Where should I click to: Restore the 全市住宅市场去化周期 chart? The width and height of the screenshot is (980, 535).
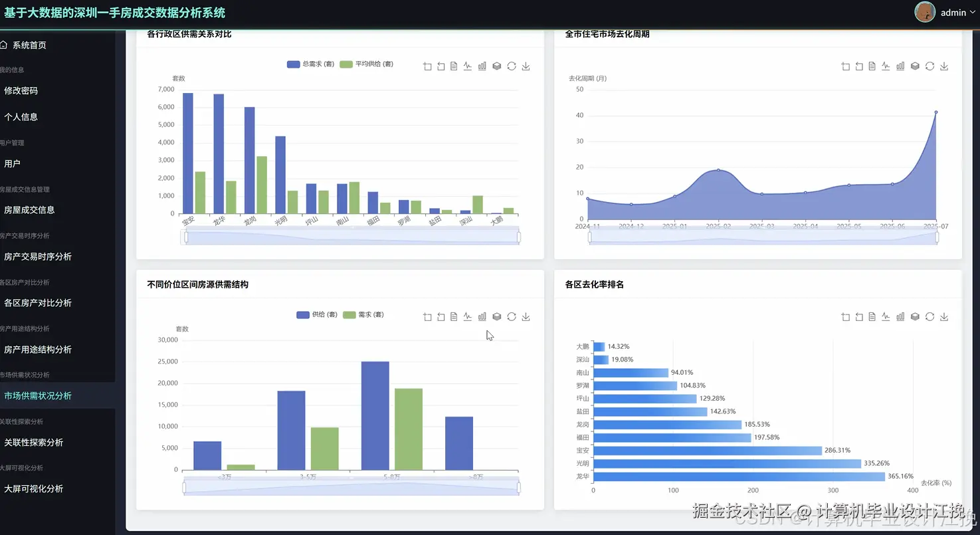930,66
